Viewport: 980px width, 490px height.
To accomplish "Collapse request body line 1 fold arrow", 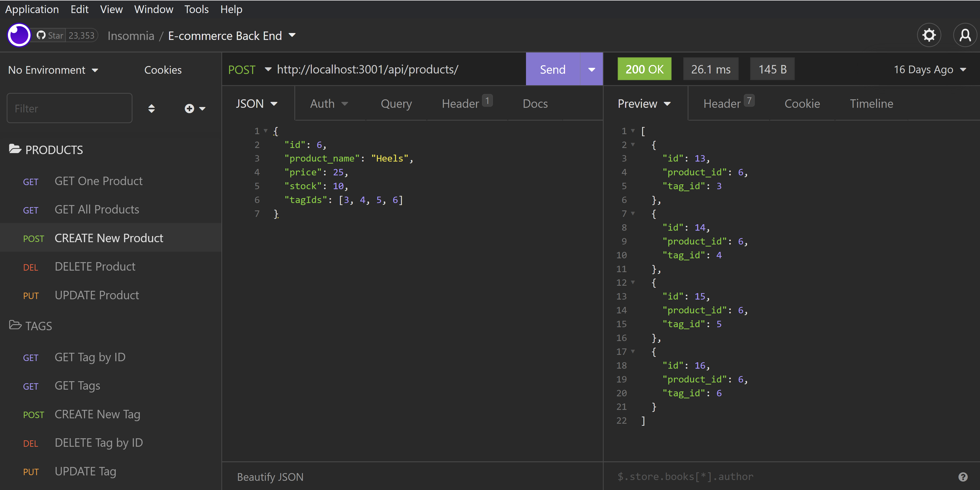I will click(x=265, y=131).
